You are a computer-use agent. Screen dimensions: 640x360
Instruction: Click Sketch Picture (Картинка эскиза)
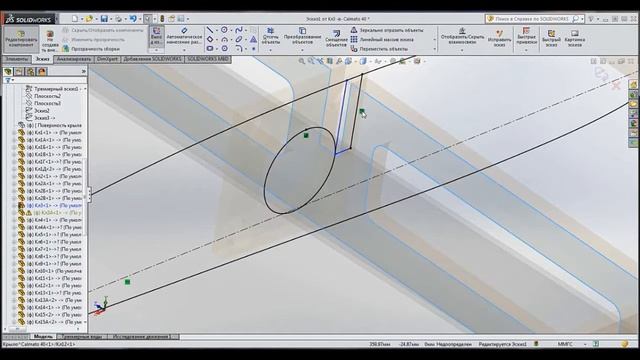click(575, 38)
